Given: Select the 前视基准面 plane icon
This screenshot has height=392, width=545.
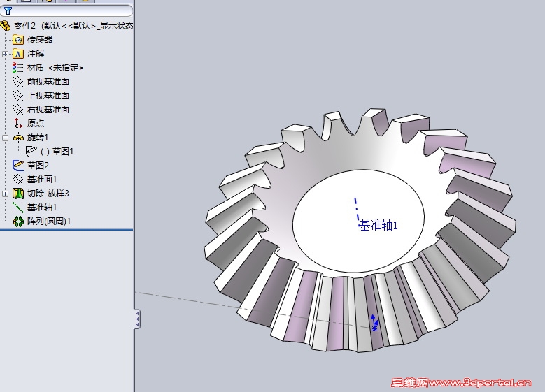Looking at the screenshot, I should tap(18, 82).
